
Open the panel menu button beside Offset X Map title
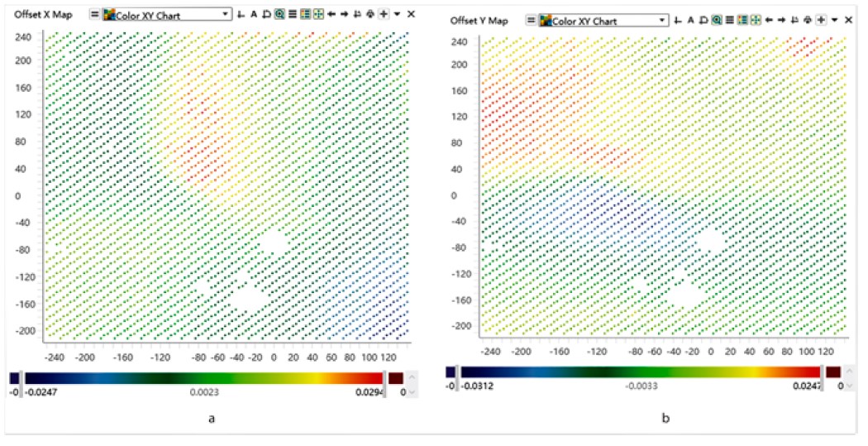coord(95,14)
